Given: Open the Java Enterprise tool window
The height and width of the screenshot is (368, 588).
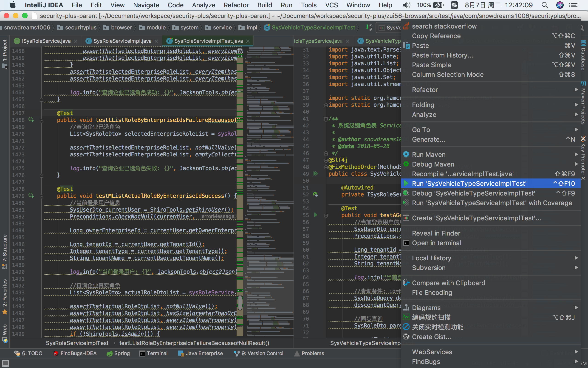Looking at the screenshot, I should point(201,353).
